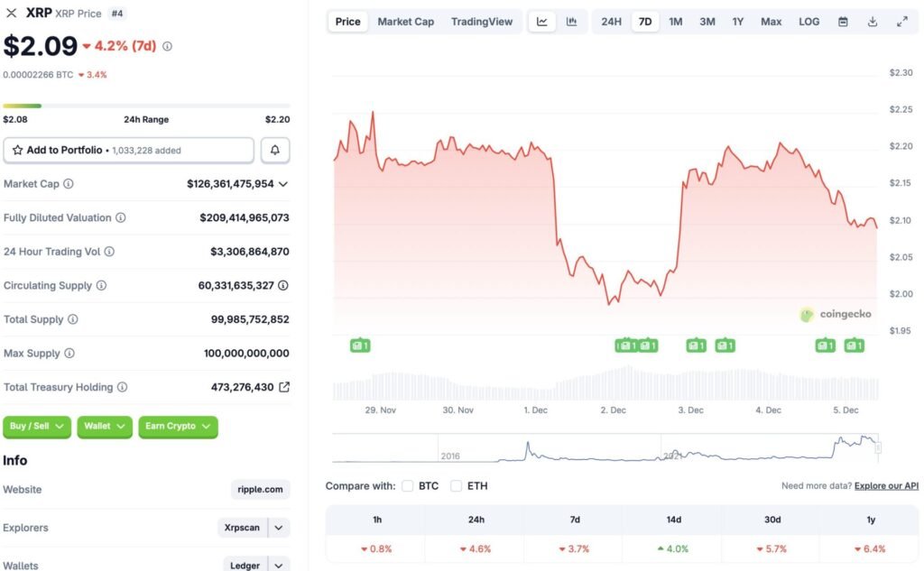Image resolution: width=924 pixels, height=571 pixels.
Task: Switch to the candlestick chart icon
Action: click(571, 21)
